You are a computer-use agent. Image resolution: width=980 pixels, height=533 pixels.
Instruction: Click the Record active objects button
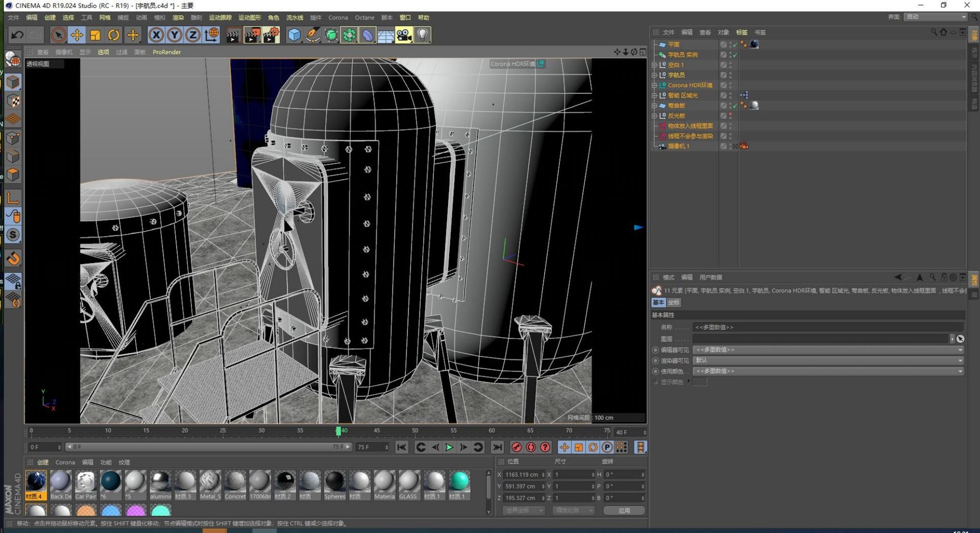[x=517, y=447]
